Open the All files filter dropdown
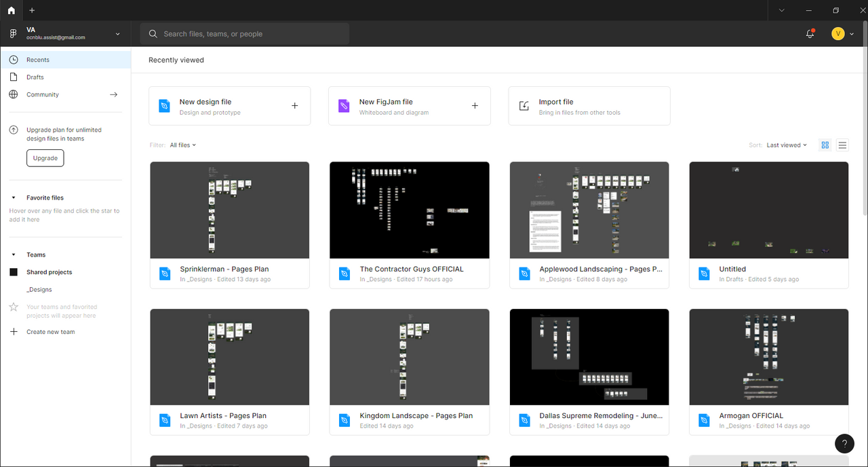Screen dimensions: 868x467 coord(182,145)
